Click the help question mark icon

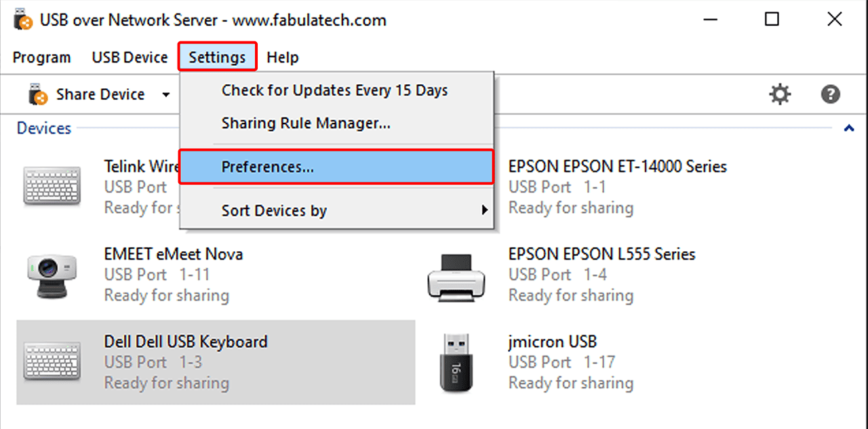tap(830, 94)
